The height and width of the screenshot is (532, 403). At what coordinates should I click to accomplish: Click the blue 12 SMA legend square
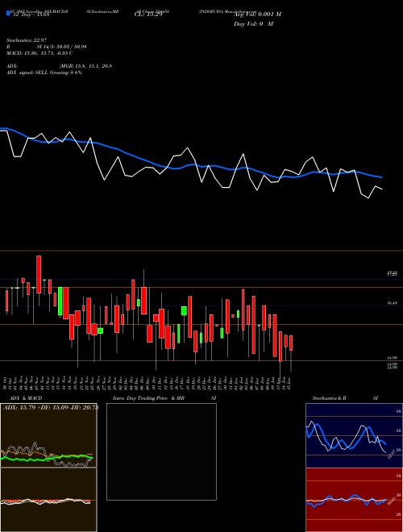click(x=8, y=13)
